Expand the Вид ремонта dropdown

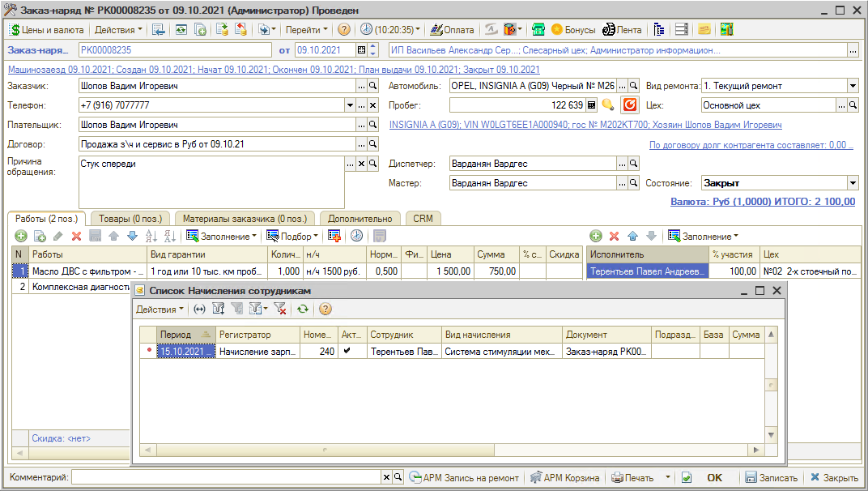[853, 86]
